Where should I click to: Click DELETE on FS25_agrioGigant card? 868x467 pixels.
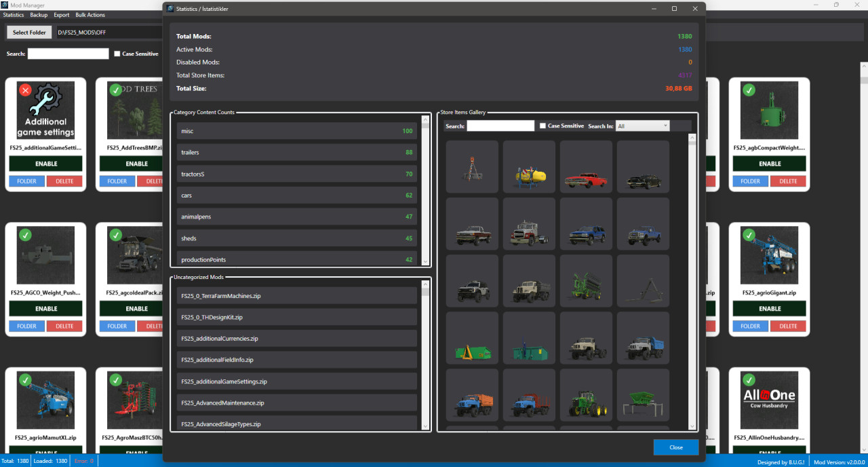tap(788, 326)
